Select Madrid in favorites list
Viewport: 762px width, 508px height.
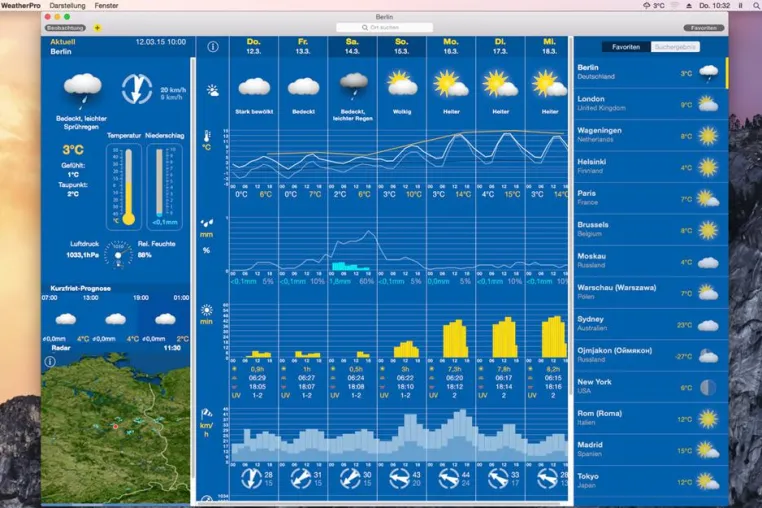point(651,450)
